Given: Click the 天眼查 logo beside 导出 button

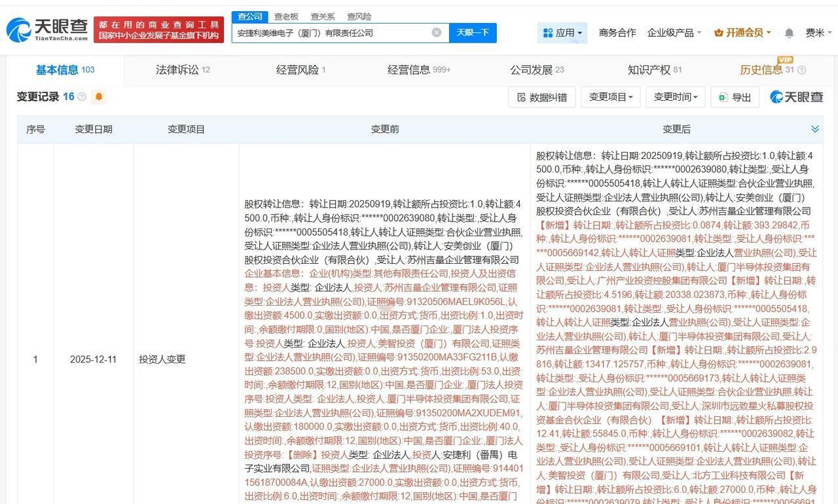Looking at the screenshot, I should point(796,97).
